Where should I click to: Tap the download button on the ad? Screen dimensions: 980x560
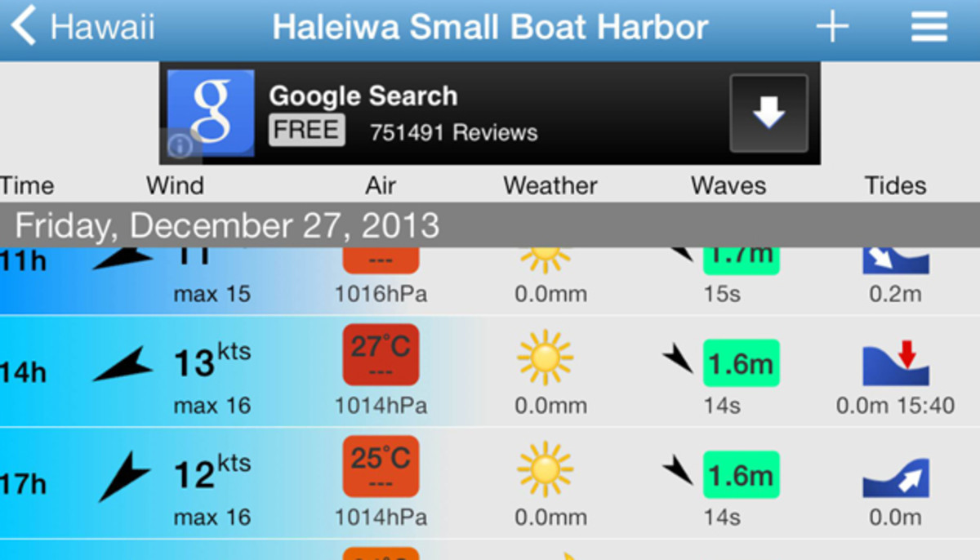click(768, 111)
